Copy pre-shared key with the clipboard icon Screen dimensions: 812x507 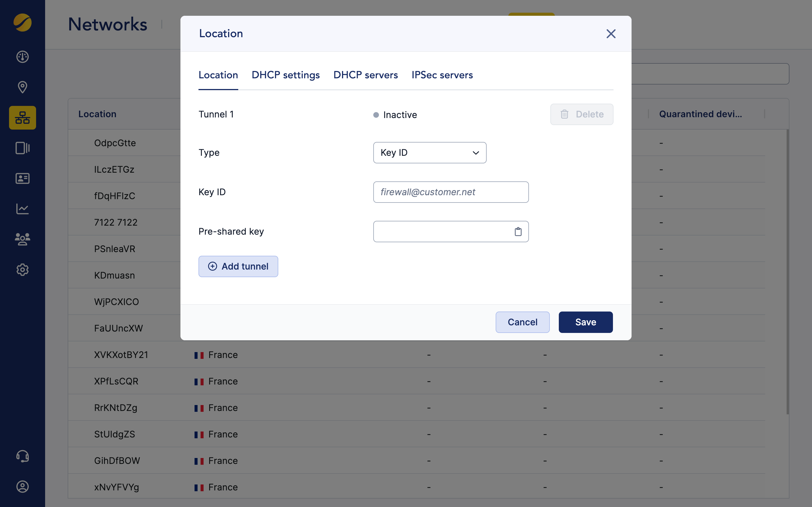pos(518,231)
